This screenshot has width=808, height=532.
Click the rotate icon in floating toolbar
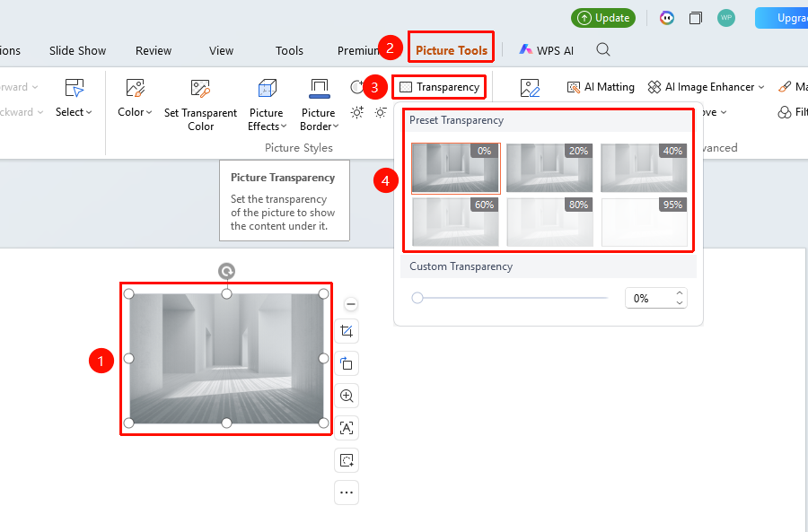click(x=347, y=363)
